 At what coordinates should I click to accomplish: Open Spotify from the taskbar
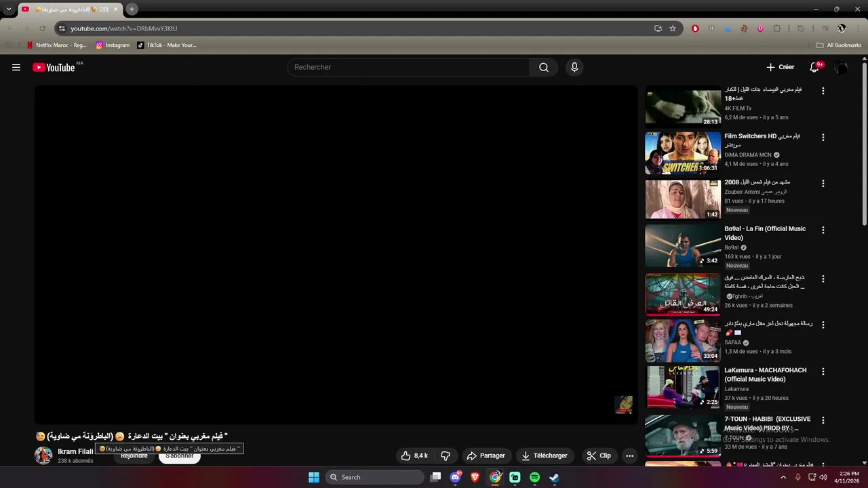pyautogui.click(x=534, y=477)
